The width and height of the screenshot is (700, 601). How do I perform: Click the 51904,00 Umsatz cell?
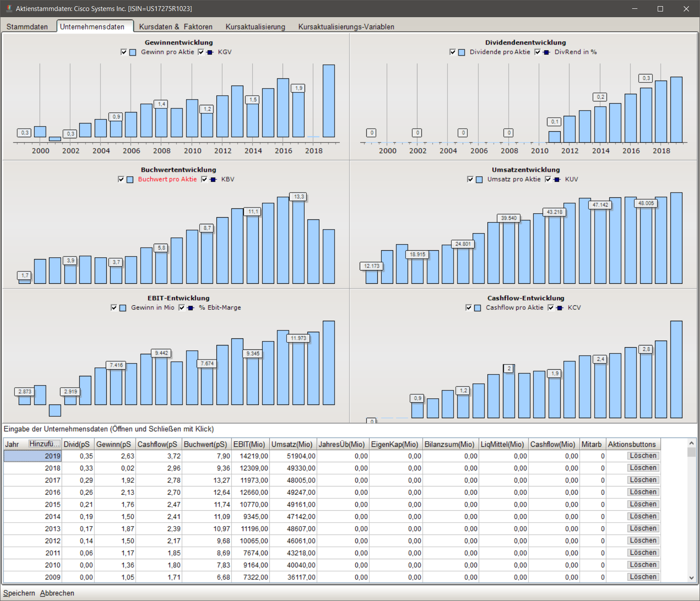coord(293,456)
